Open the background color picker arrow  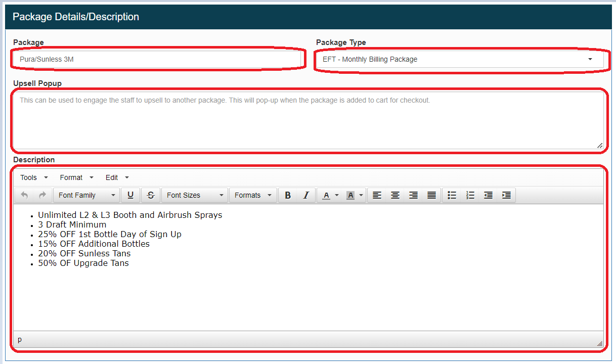tap(361, 195)
